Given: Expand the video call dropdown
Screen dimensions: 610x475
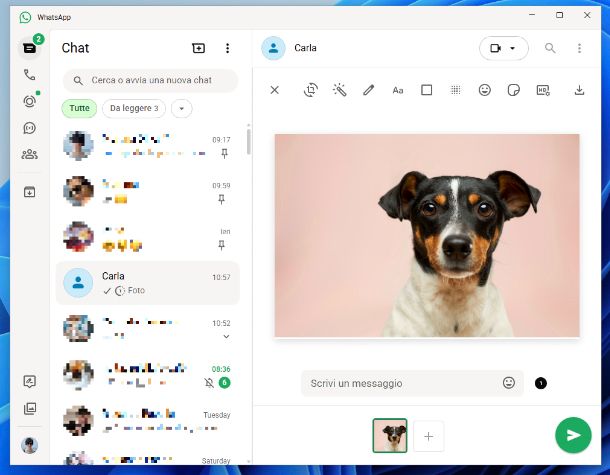Looking at the screenshot, I should coord(513,48).
